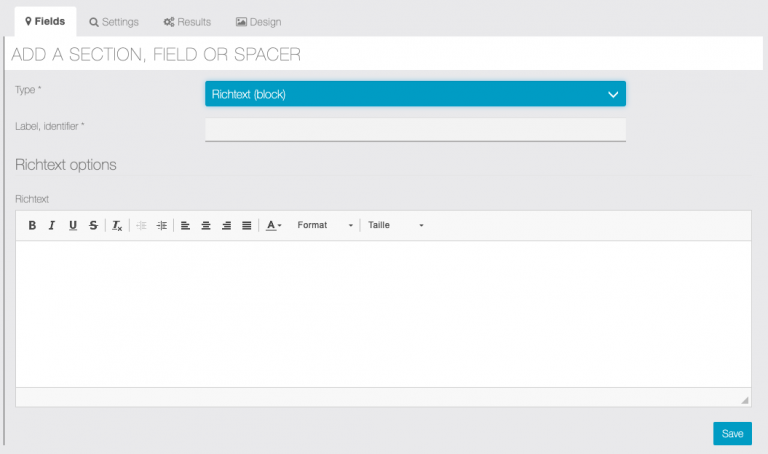
Task: Align text to the left
Action: pos(185,226)
